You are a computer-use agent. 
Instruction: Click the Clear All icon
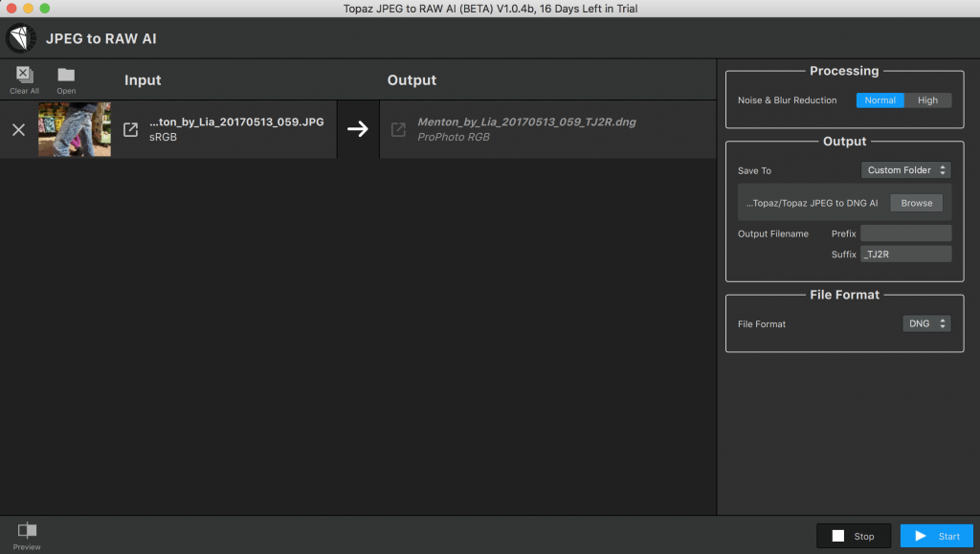coord(24,75)
